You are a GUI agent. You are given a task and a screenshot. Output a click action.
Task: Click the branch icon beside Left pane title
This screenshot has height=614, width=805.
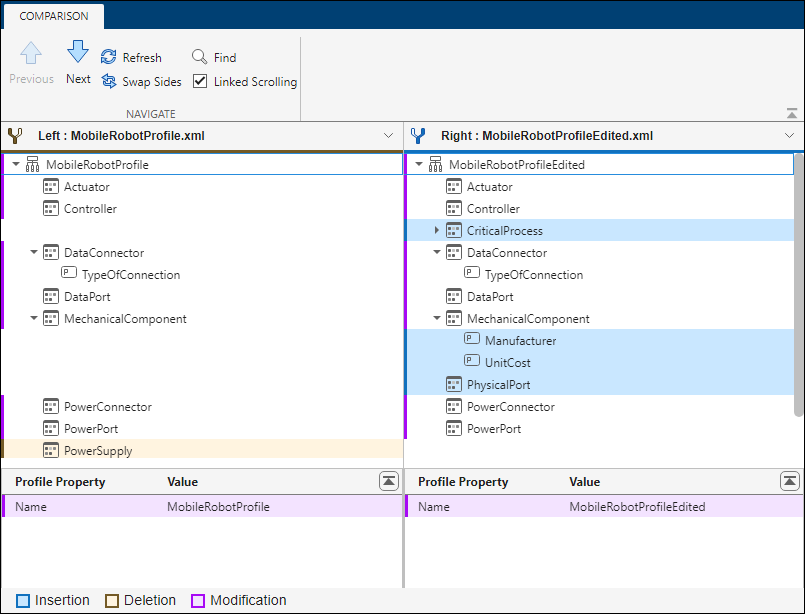15,135
